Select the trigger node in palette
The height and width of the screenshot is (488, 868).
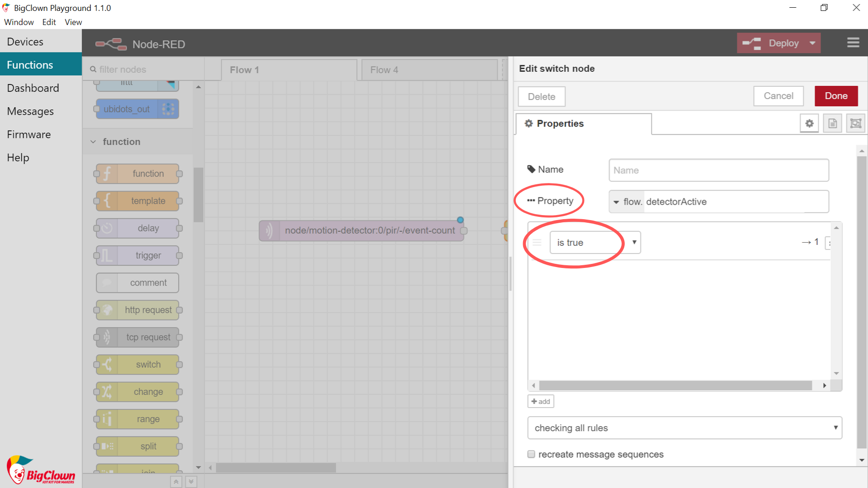click(137, 256)
